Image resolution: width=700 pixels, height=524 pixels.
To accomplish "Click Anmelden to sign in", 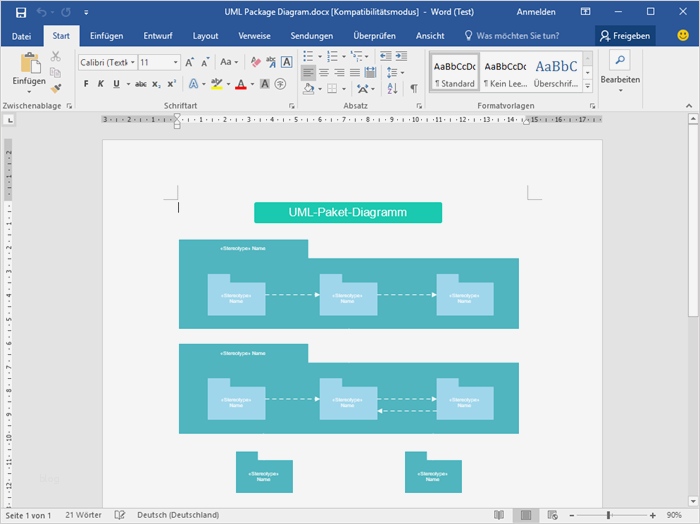I will 536,12.
